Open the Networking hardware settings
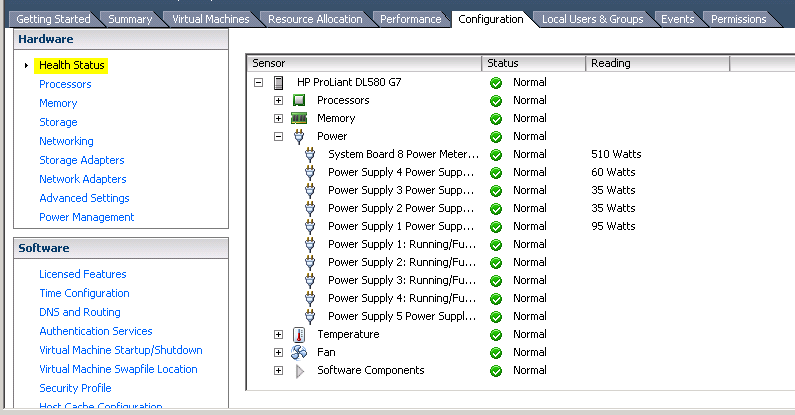795x415 pixels. (66, 141)
